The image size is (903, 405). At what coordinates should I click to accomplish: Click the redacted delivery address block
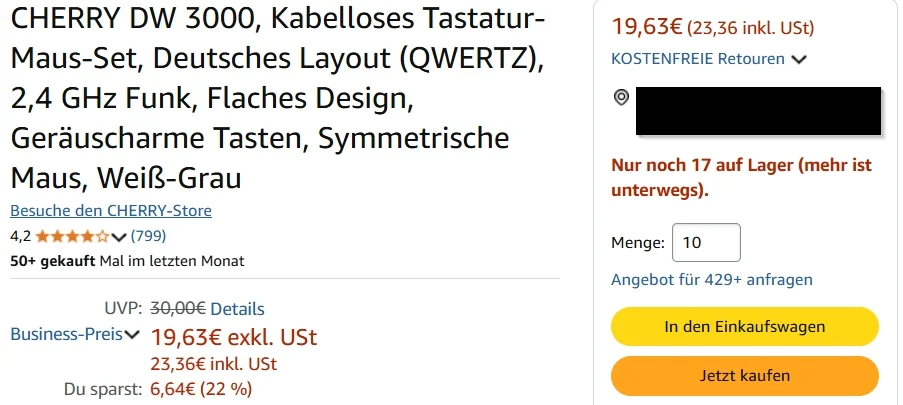click(x=758, y=111)
